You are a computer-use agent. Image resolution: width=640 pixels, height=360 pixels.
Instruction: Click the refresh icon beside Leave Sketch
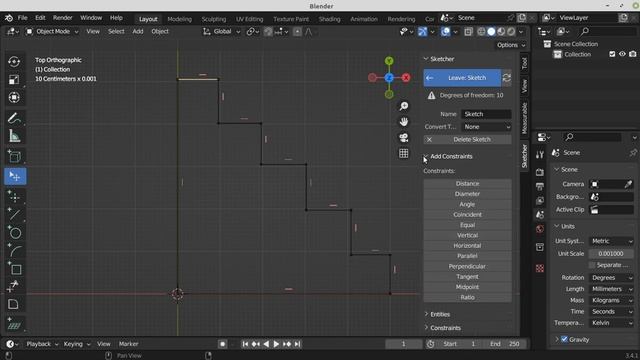coord(507,78)
